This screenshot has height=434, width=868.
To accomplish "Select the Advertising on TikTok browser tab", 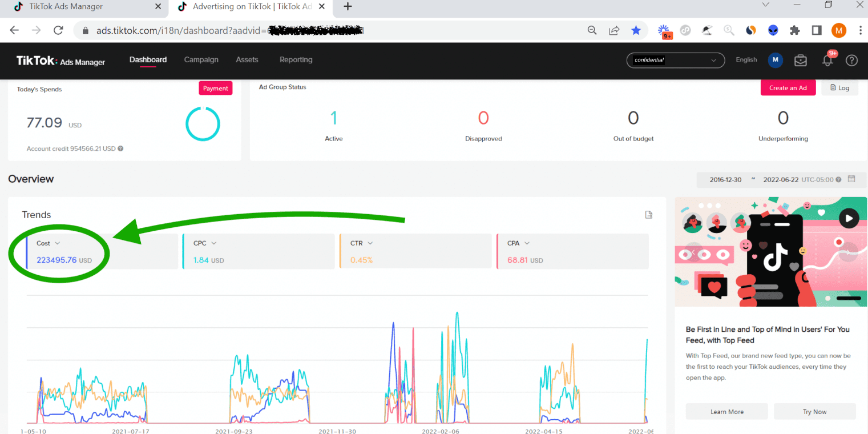I will click(251, 7).
